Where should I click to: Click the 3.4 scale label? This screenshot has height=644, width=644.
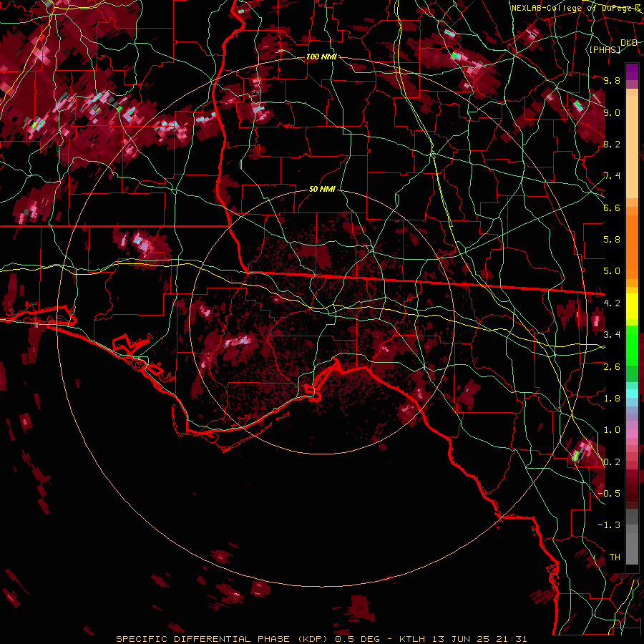pyautogui.click(x=612, y=335)
